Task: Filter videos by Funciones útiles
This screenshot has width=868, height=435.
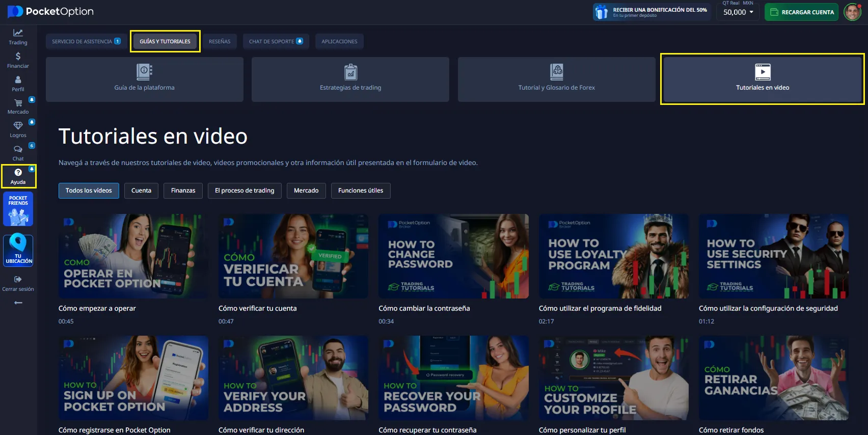Action: (361, 191)
